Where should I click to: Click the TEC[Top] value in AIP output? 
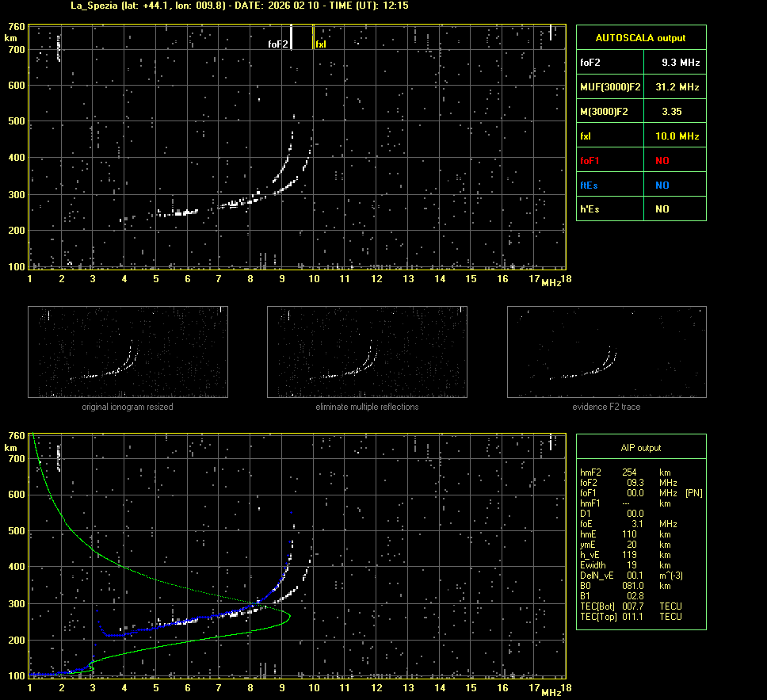coord(634,616)
